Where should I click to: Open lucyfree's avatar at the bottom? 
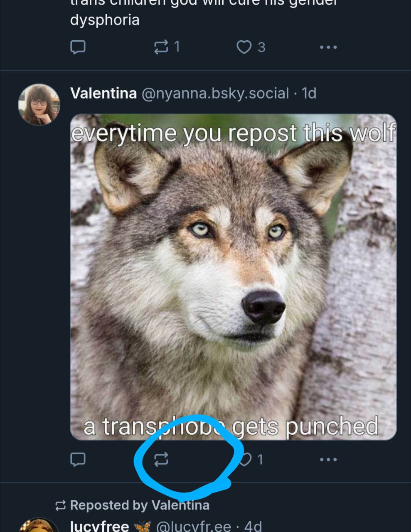[x=39, y=526]
